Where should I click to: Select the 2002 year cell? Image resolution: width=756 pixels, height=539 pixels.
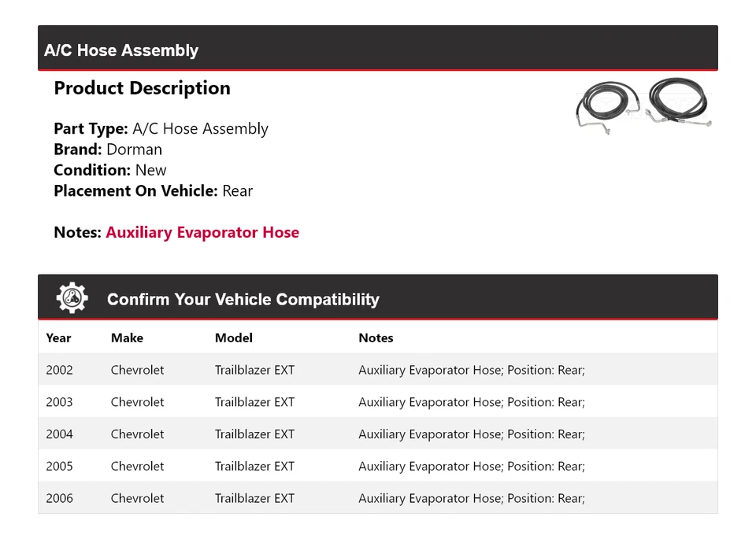click(x=59, y=370)
